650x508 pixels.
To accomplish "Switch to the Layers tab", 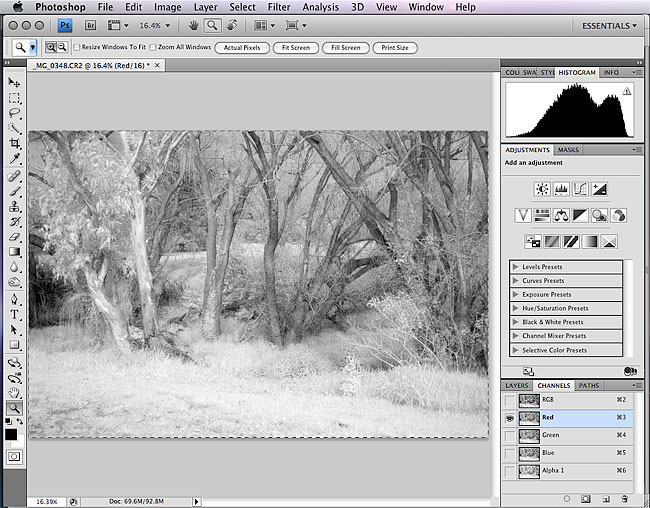I will 516,385.
